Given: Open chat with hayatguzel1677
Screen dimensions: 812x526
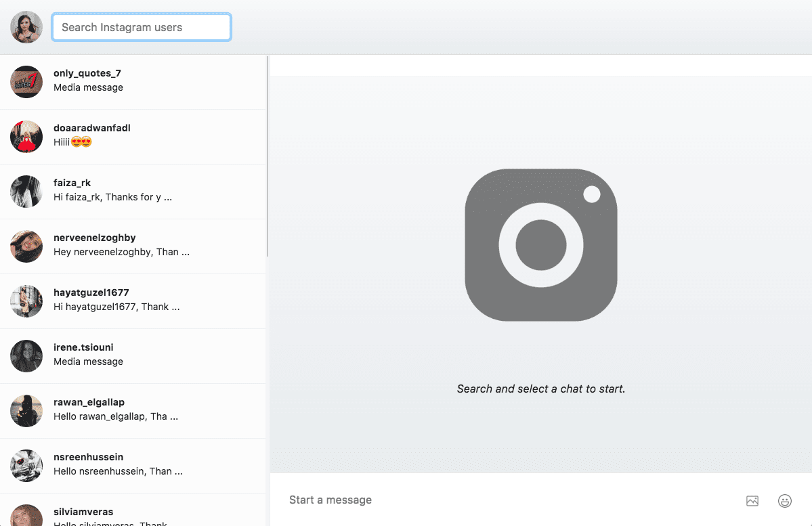Looking at the screenshot, I should click(x=133, y=301).
